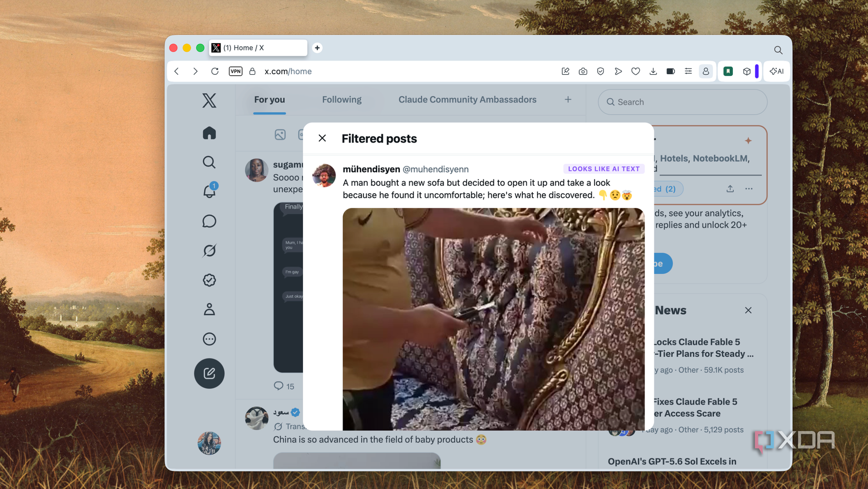Open Claude Community Ambassadors tab
This screenshot has width=868, height=489.
467,99
